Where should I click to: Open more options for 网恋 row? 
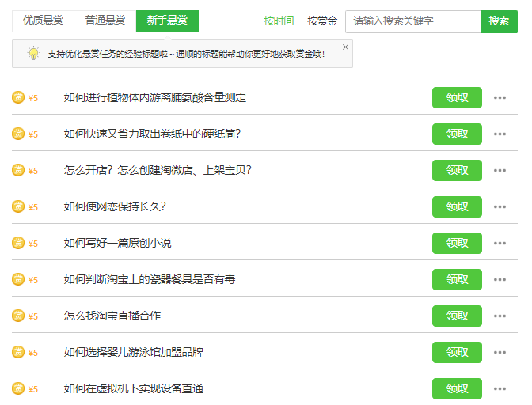point(500,206)
